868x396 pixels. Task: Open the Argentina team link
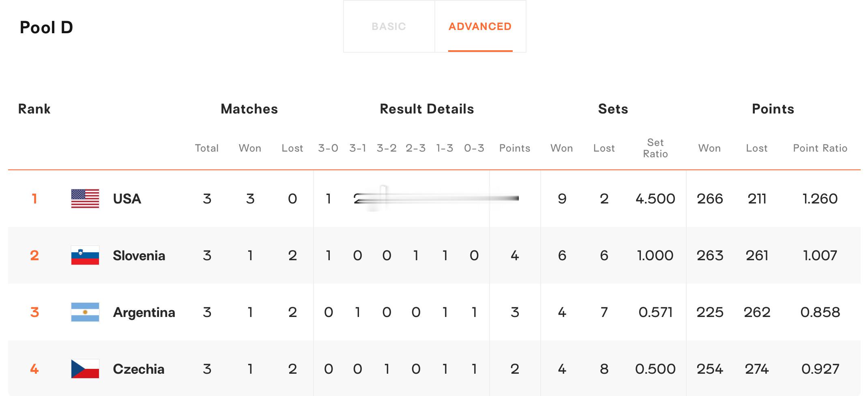tap(144, 313)
